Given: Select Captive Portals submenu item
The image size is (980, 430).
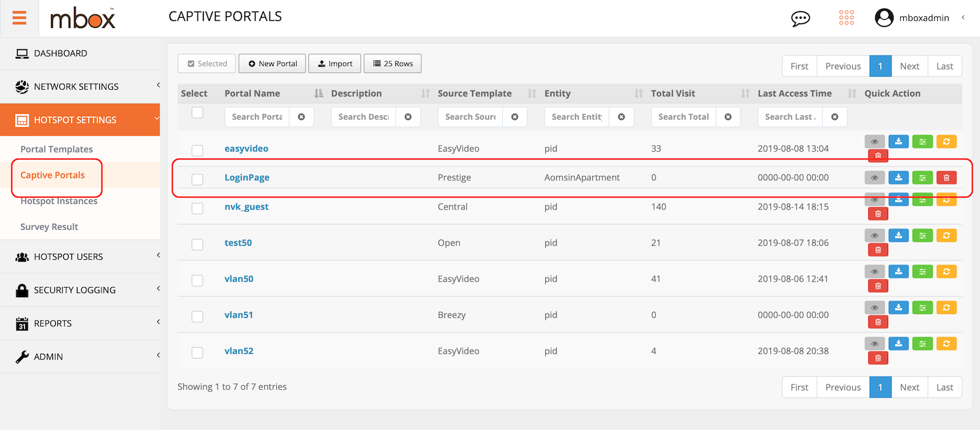Looking at the screenshot, I should click(x=52, y=175).
